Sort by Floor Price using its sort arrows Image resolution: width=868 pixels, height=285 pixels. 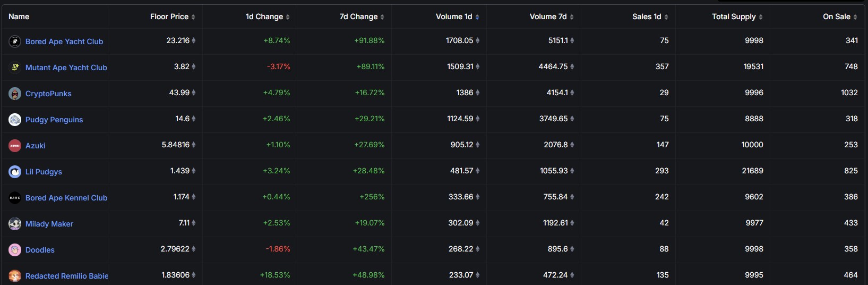pos(193,17)
